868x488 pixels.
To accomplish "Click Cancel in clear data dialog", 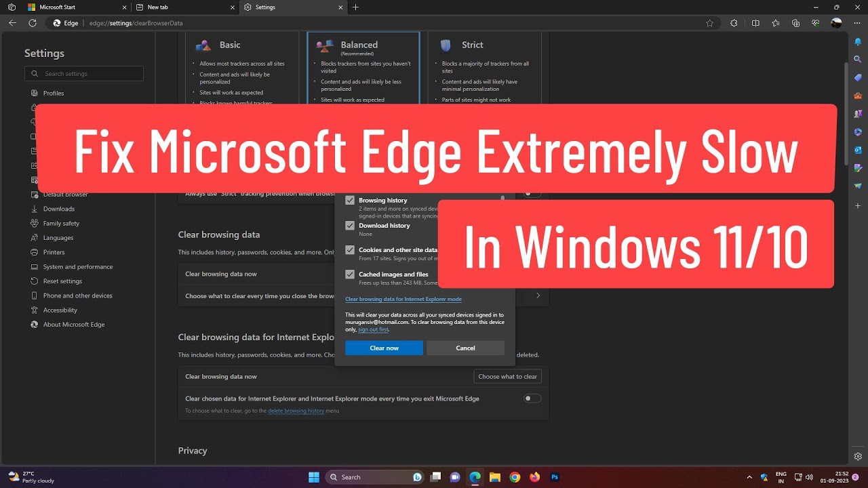I will point(465,348).
